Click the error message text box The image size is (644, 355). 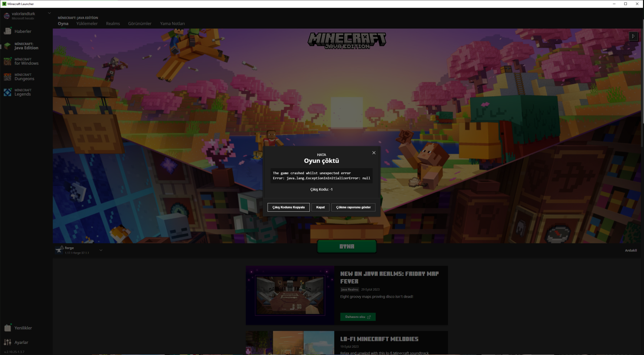point(322,175)
